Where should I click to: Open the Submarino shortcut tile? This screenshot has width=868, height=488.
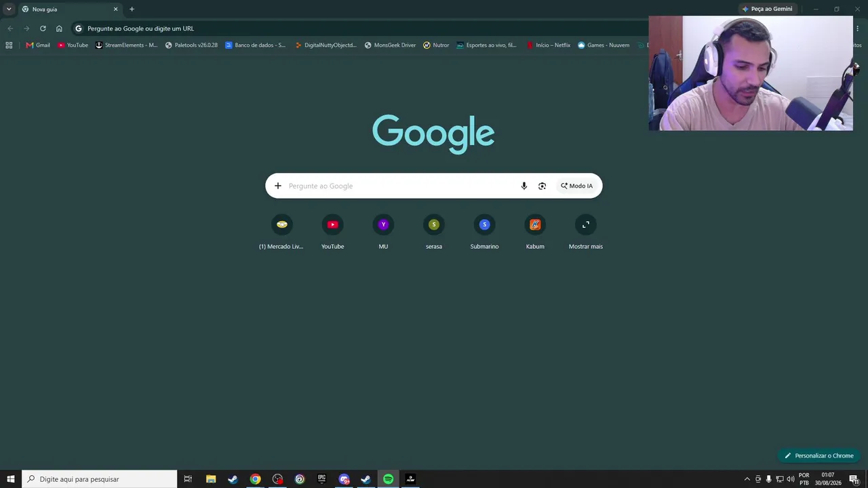tap(484, 232)
